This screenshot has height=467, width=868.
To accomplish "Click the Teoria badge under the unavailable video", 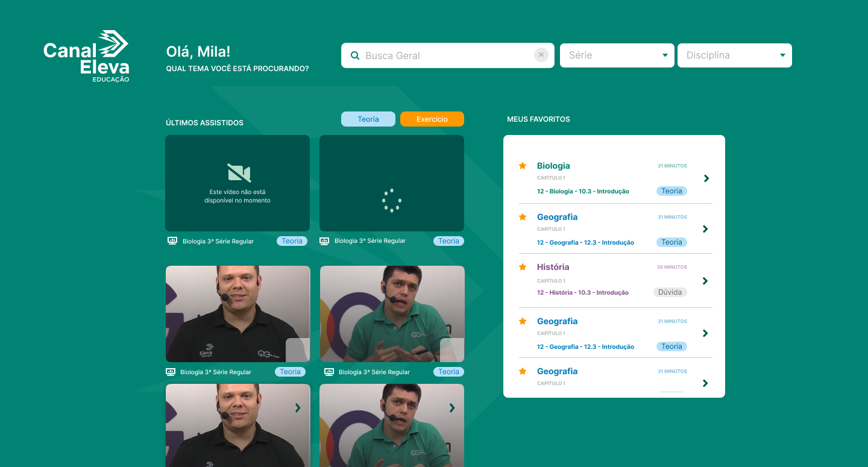I will click(x=292, y=241).
